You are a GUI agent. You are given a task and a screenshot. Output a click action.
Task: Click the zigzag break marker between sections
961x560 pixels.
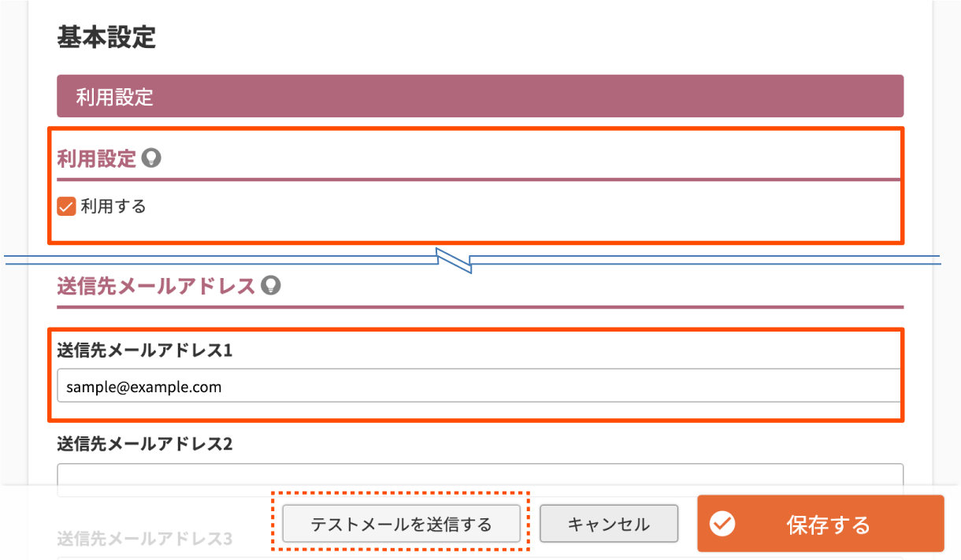pyautogui.click(x=455, y=260)
